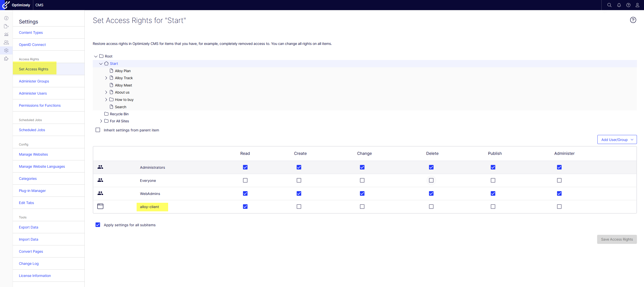Open OpenID Connect settings
Viewport: 644px width, 287px height.
click(x=32, y=45)
